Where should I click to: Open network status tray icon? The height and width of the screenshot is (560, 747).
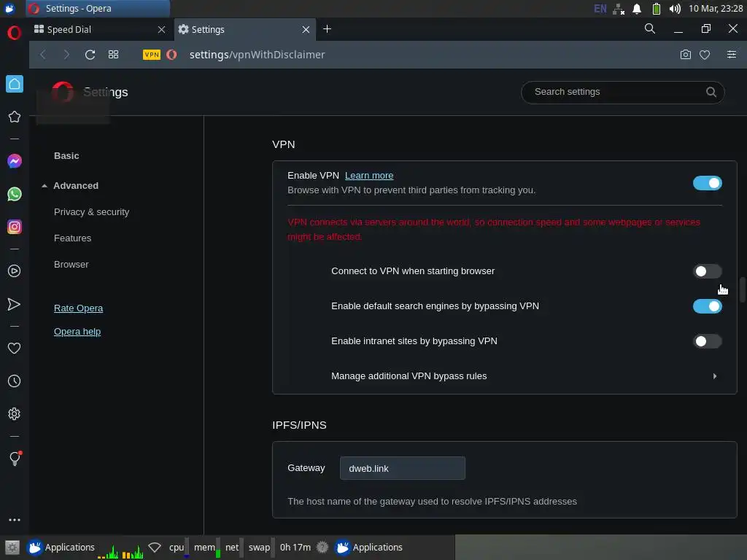pyautogui.click(x=619, y=9)
